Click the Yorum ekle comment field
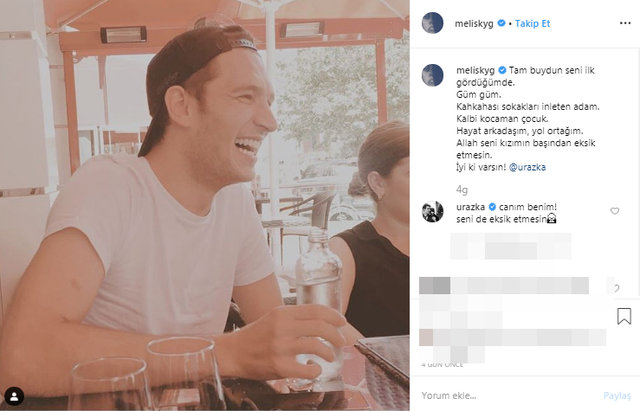 coord(508,395)
